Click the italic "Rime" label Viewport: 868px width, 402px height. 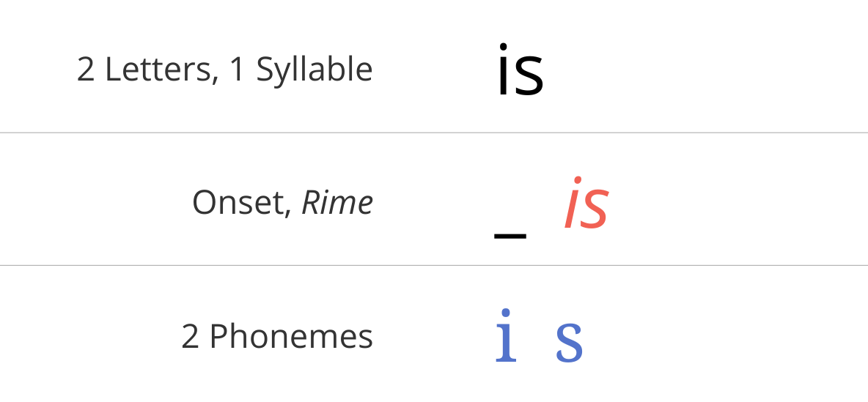click(x=337, y=202)
